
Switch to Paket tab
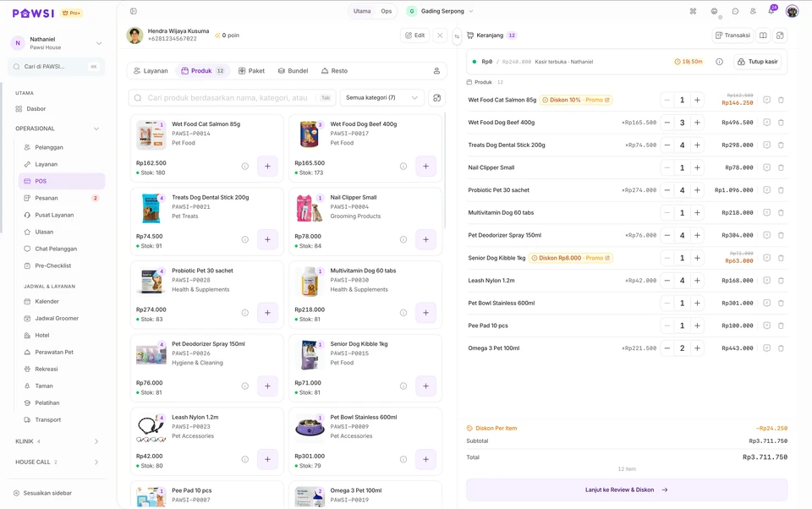pos(252,71)
